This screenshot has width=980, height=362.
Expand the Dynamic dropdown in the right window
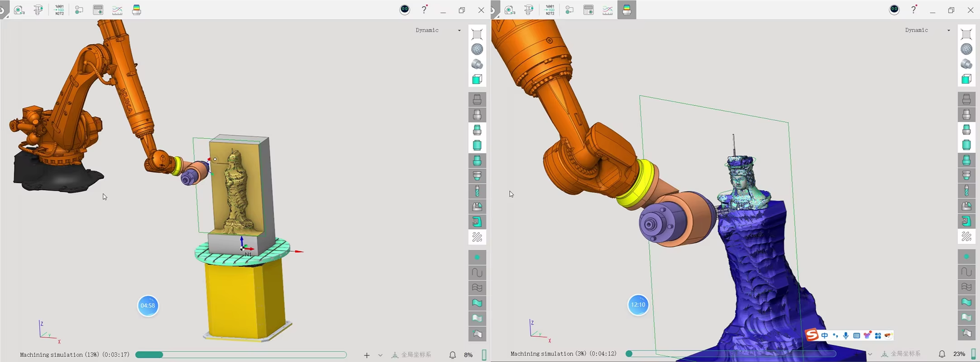[948, 30]
